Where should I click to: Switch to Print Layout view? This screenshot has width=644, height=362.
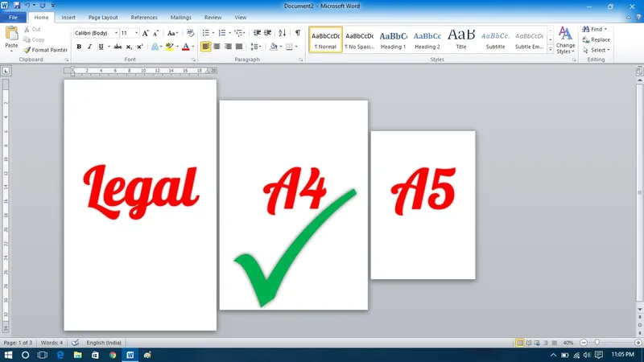click(520, 343)
